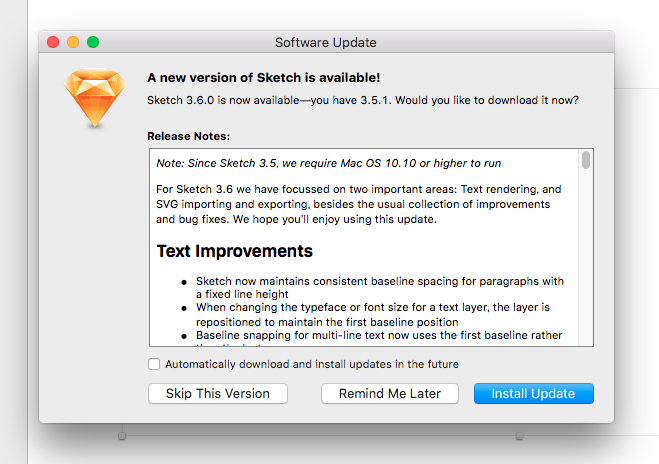Image resolution: width=659 pixels, height=464 pixels.
Task: Click Skip This Version button
Action: pyautogui.click(x=217, y=393)
